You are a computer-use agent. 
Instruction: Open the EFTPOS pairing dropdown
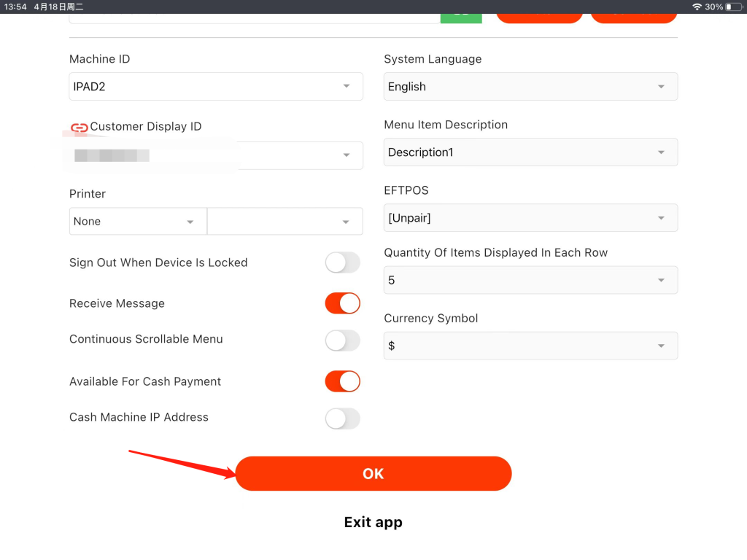[x=530, y=218]
